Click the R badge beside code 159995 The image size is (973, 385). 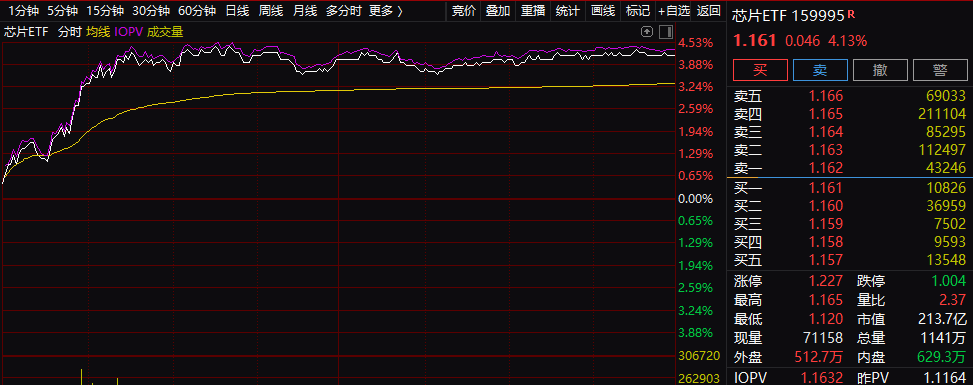point(851,14)
